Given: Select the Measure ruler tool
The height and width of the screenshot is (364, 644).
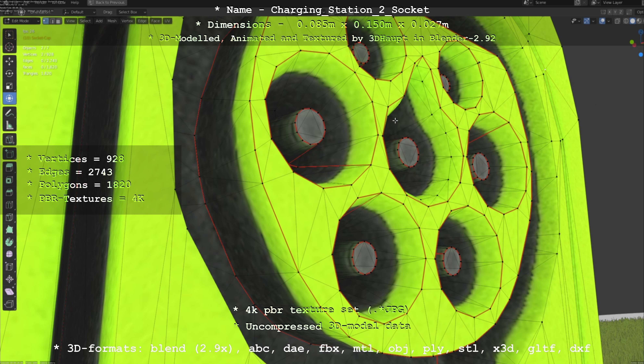Looking at the screenshot, I should point(9,125).
